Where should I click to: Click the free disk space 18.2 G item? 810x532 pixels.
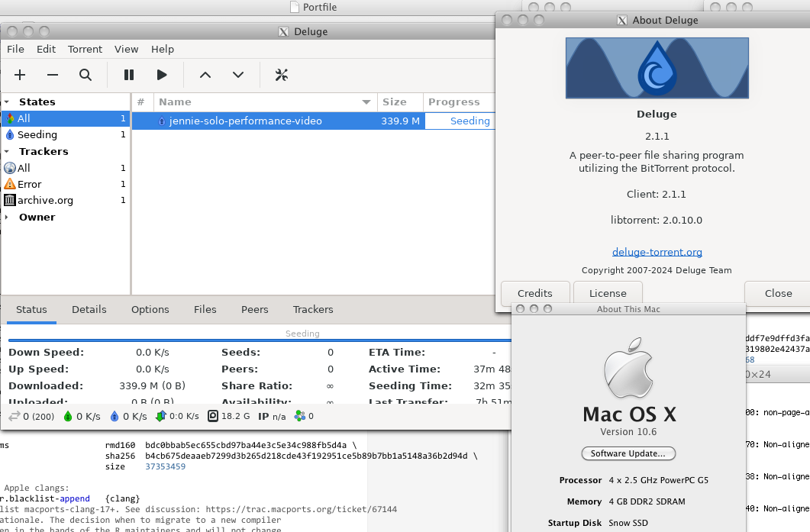click(x=228, y=416)
